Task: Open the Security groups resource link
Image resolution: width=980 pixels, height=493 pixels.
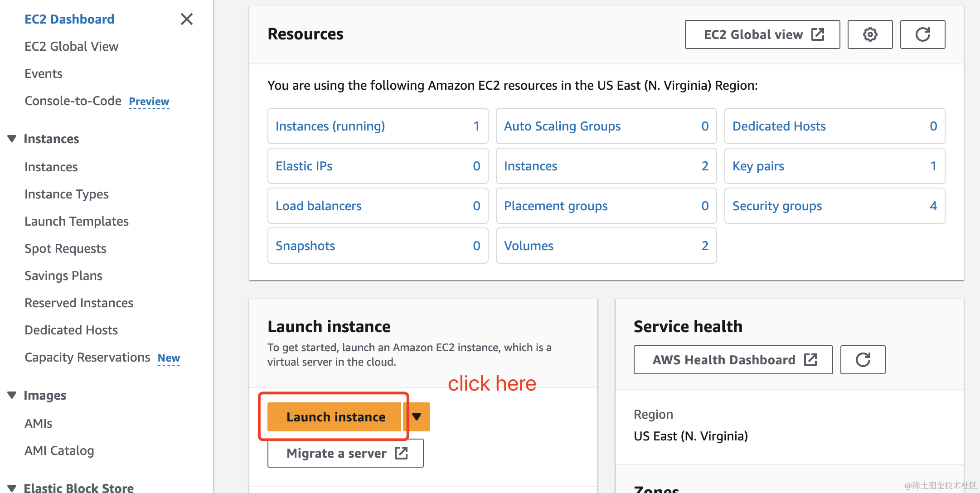Action: point(777,206)
